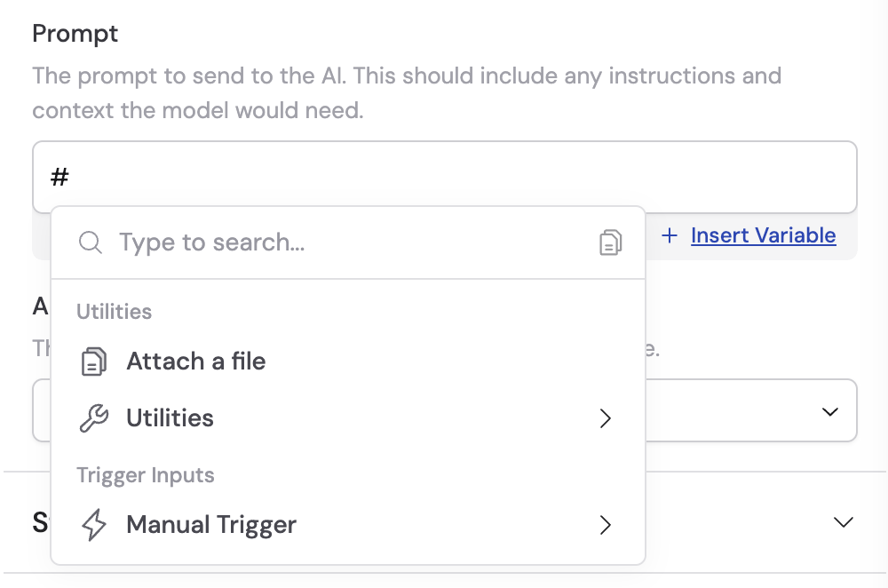This screenshot has width=888, height=588.
Task: Click the pages icon at the search bar's right
Action: 610,242
